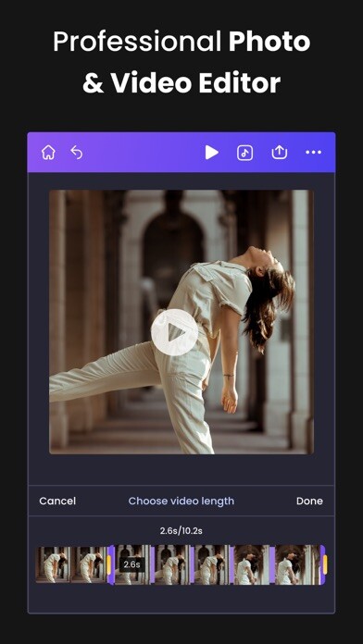This screenshot has height=644, width=363.
Task: Open the music/TikTok audio icon
Action: [x=245, y=153]
